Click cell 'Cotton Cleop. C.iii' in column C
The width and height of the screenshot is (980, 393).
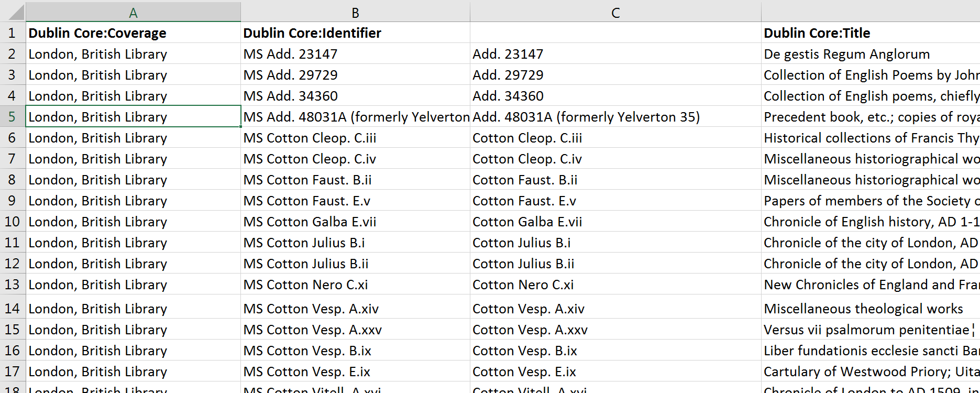click(615, 138)
